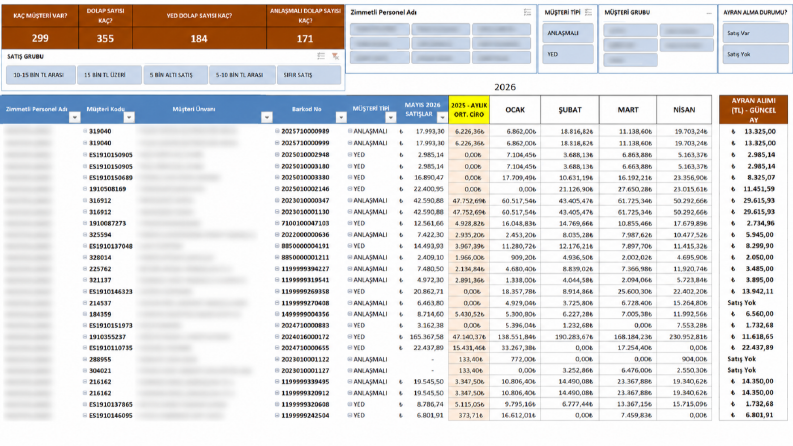Collapse customer code 288955 row group
The image size is (793, 446).
85,359
